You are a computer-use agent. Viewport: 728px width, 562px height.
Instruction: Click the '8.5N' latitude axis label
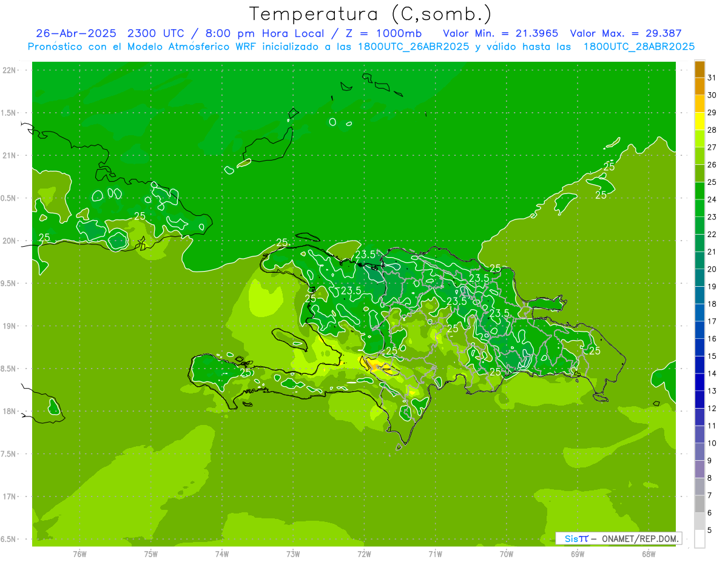(8, 369)
